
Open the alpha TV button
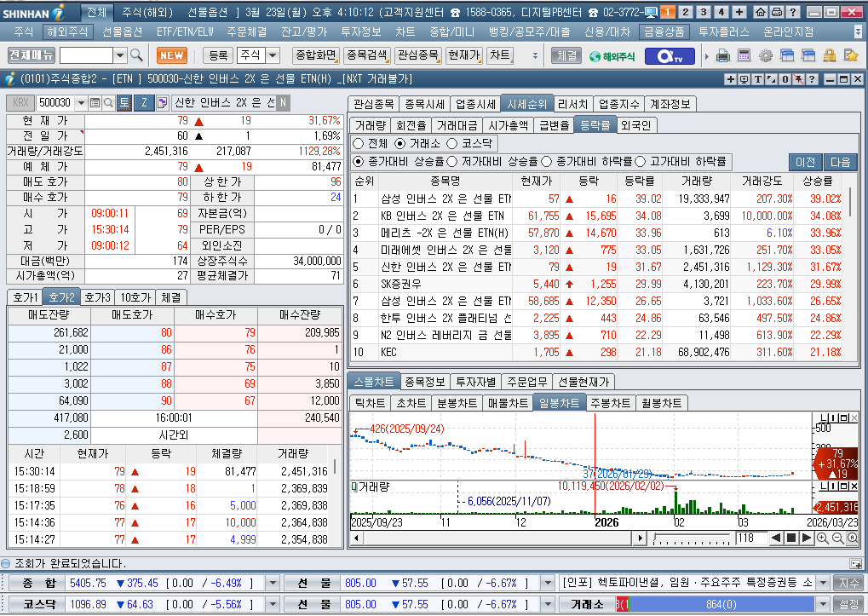pos(670,56)
